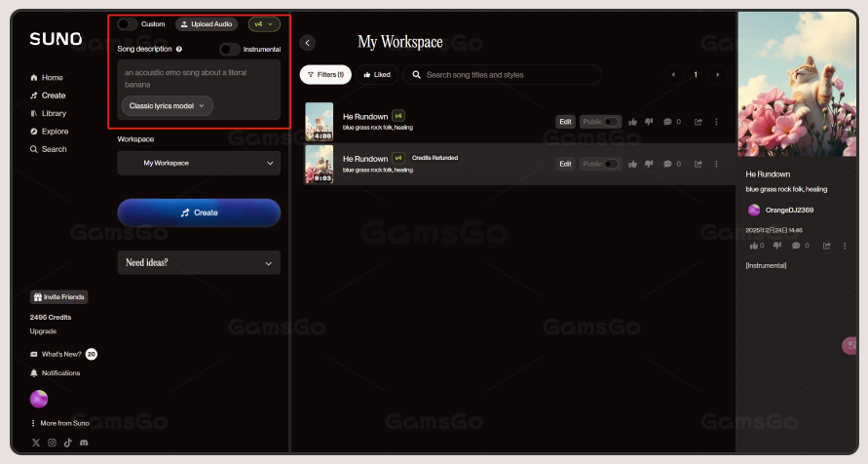The width and height of the screenshot is (868, 464).
Task: Click the Credits Refunded badge
Action: tap(434, 158)
